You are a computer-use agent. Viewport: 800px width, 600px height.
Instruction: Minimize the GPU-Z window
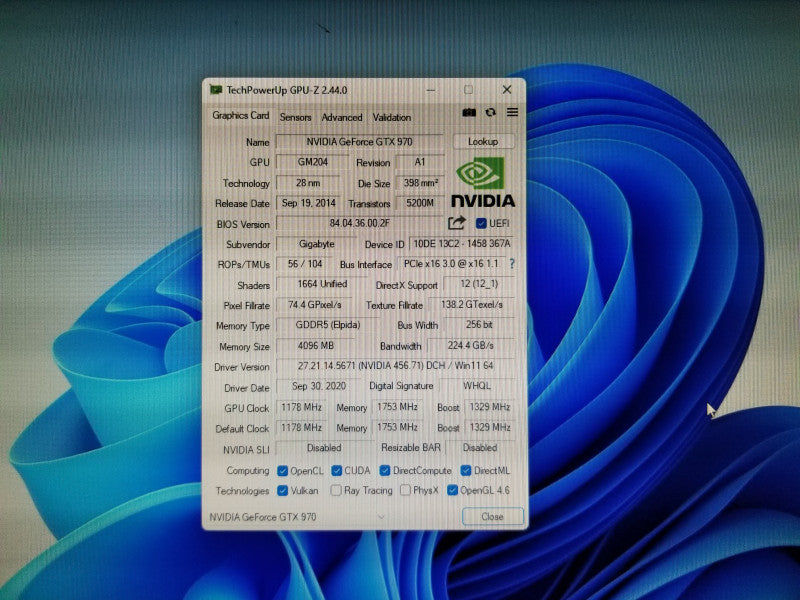[x=431, y=90]
